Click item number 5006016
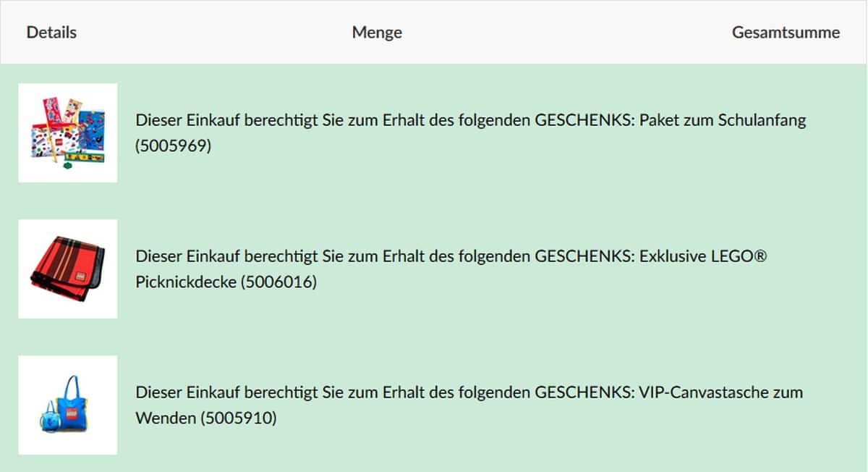The width and height of the screenshot is (868, 472). 279,282
